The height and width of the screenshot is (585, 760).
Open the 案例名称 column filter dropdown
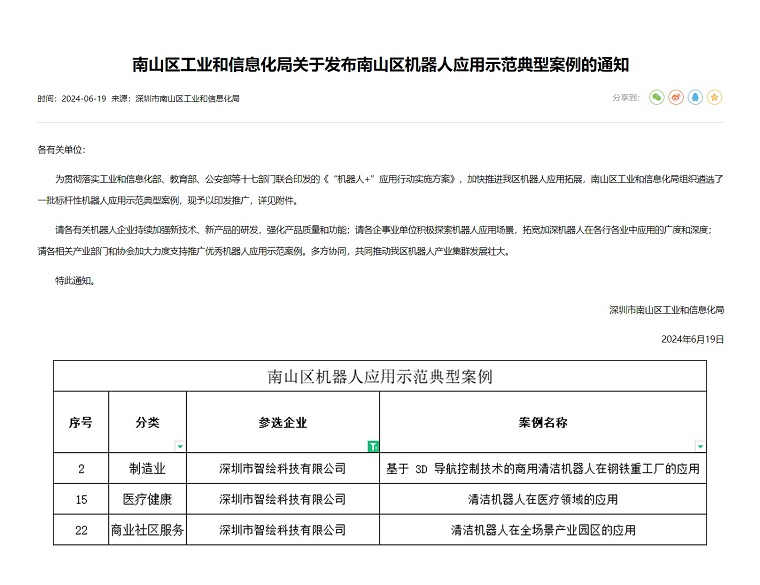700,446
